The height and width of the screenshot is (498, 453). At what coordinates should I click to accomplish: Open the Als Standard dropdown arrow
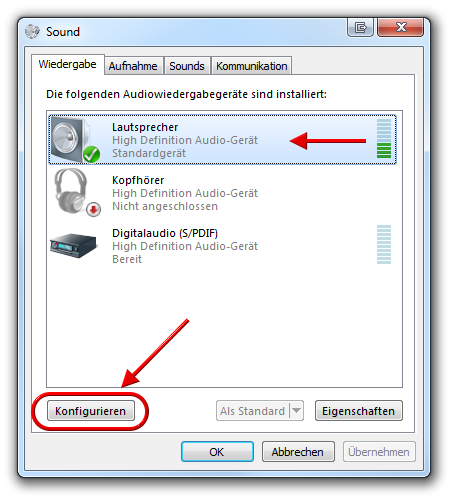[x=297, y=411]
